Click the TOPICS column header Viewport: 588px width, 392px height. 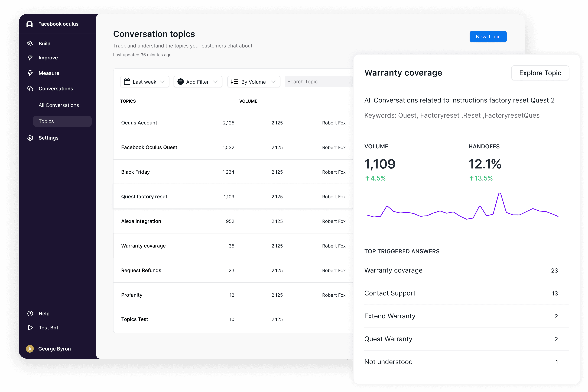tap(128, 101)
